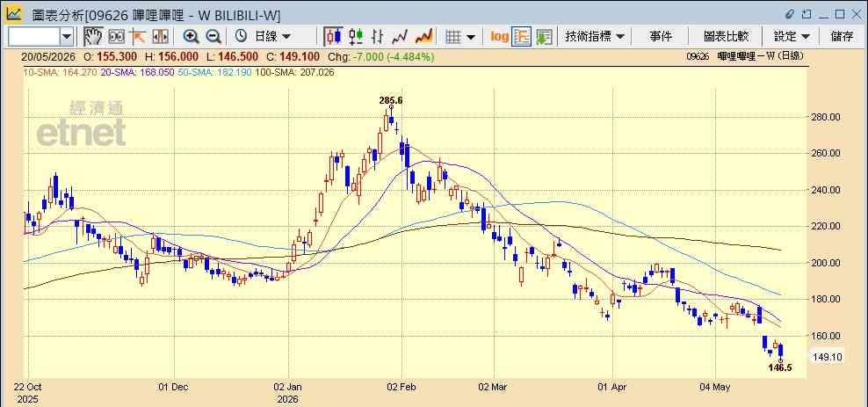Switch to orange area chart style
Screen dimensions: 868x407
click(423, 37)
